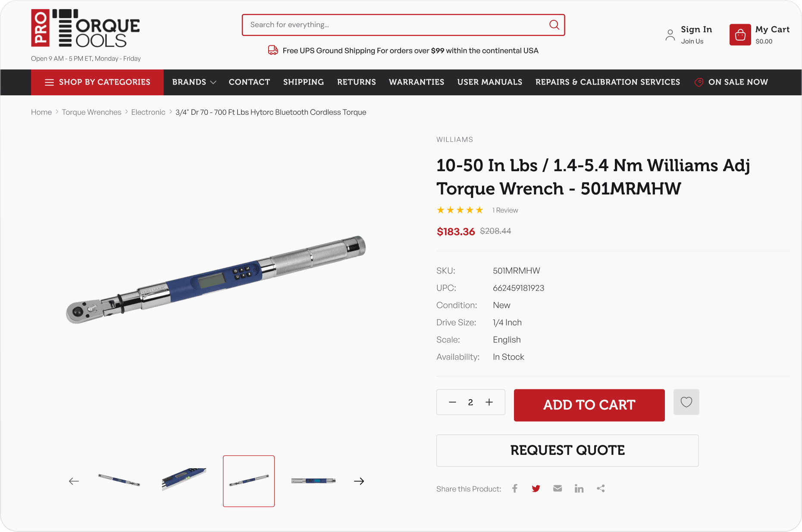Expand the Brands dropdown menu

click(x=194, y=82)
